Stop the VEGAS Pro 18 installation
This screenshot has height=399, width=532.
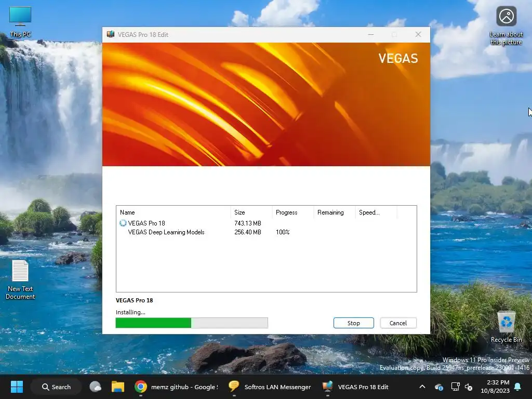coord(353,323)
